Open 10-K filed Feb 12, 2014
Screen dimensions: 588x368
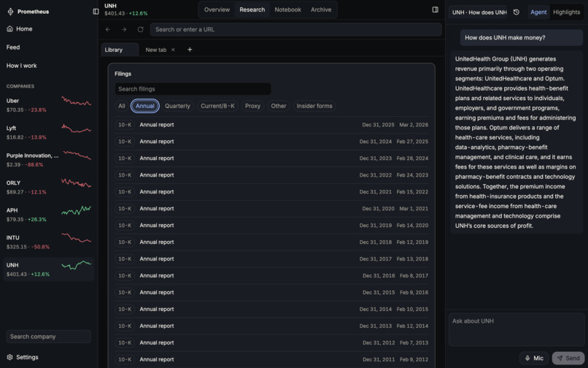click(271, 326)
